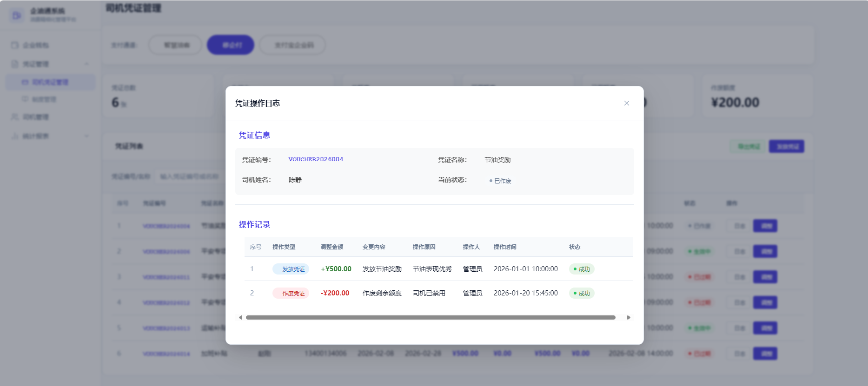The height and width of the screenshot is (386, 868).
Task: Click the horizontal scrollbar thumb in the log table
Action: 431,318
